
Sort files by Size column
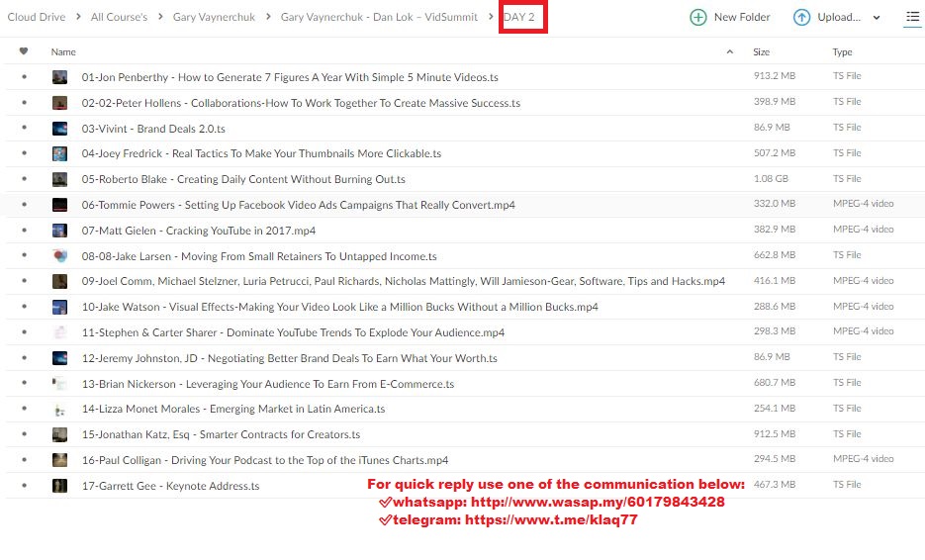pyautogui.click(x=761, y=51)
